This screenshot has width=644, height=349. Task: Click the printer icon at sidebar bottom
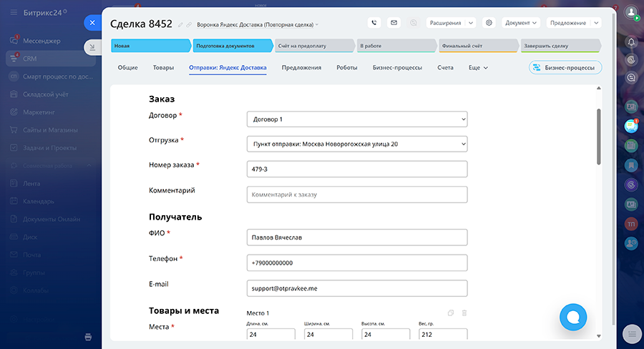pos(88,337)
